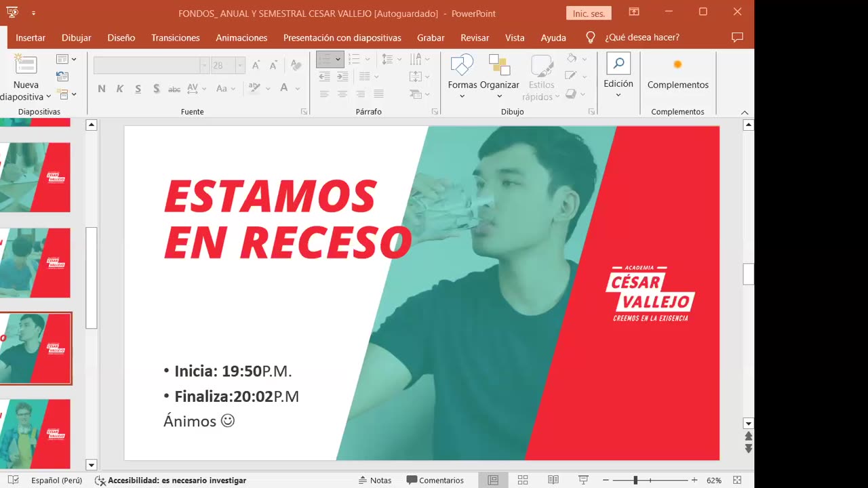The width and height of the screenshot is (868, 488).
Task: Open the slide layout (Diseño) dropdown
Action: (x=66, y=60)
